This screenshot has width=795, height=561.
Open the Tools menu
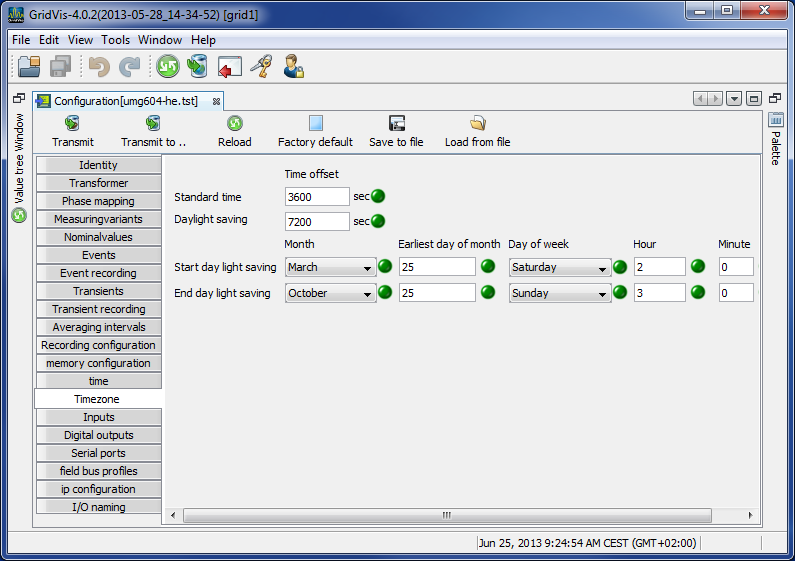[115, 40]
